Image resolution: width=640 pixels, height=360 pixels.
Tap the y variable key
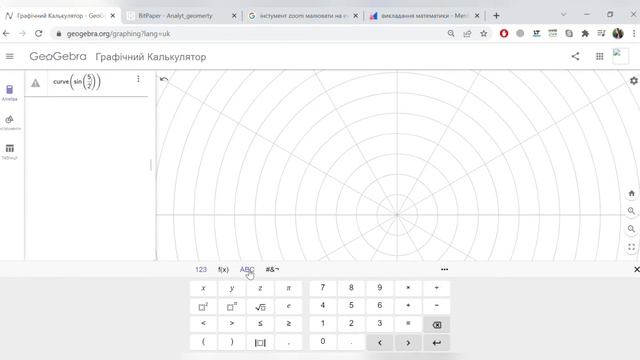232,288
